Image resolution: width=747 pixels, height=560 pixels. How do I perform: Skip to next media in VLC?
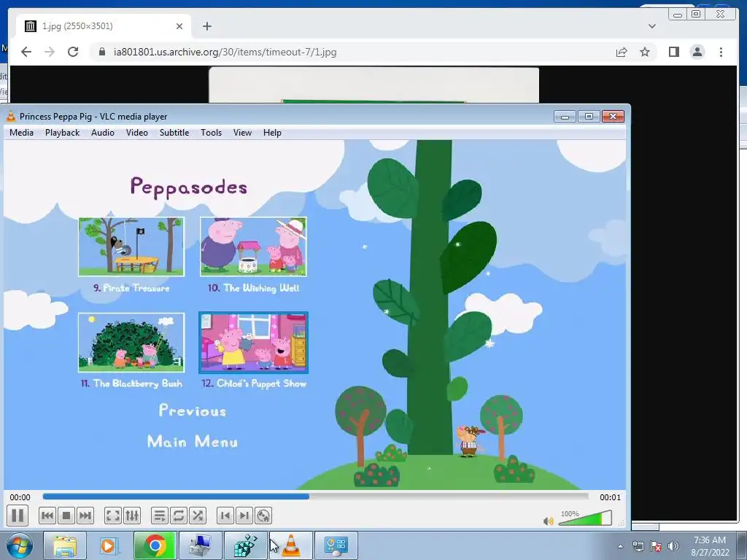[85, 516]
